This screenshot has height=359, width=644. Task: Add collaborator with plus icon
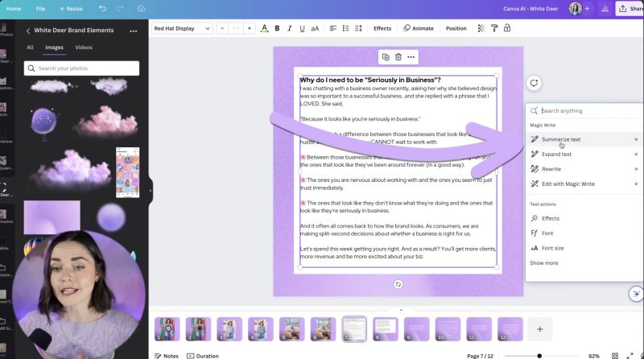click(x=587, y=9)
